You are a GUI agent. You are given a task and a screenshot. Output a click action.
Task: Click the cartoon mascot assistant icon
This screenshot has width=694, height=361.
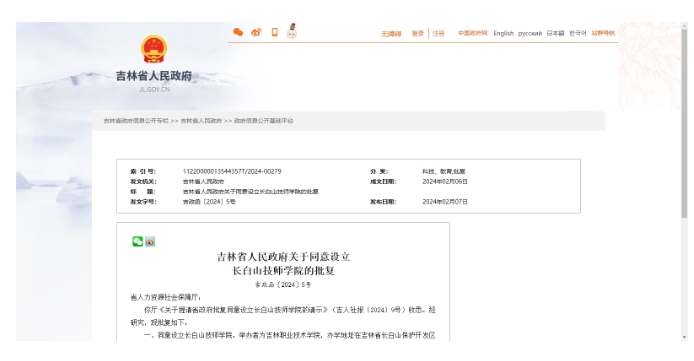pos(292,31)
